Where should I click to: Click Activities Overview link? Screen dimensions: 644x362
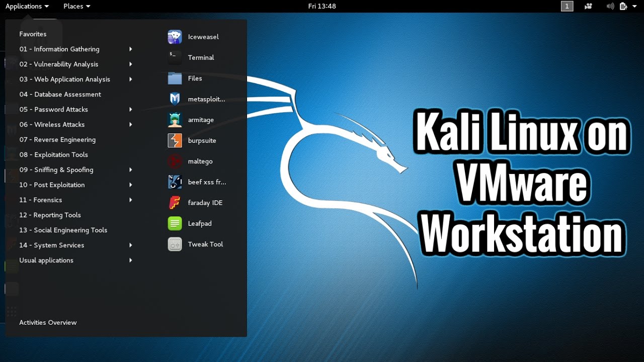(x=48, y=323)
